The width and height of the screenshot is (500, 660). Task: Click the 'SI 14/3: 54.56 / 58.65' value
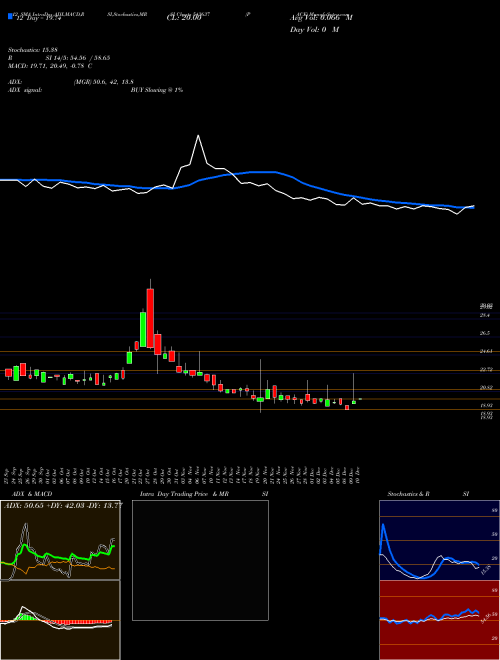(x=78, y=58)
